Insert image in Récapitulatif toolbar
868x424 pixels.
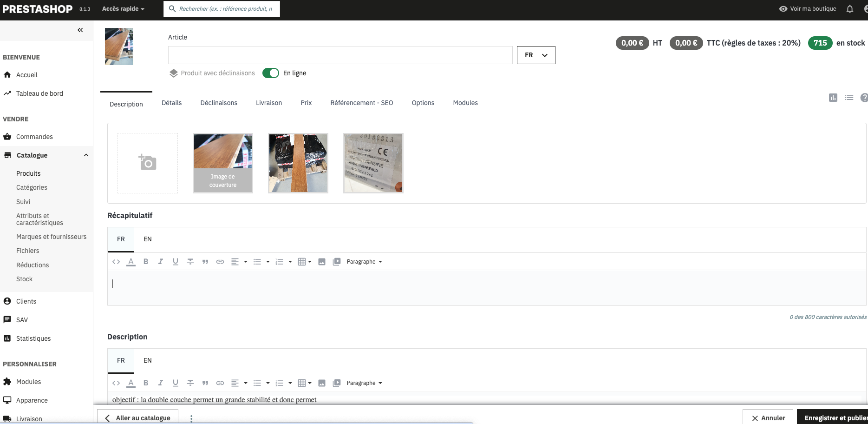tap(322, 262)
